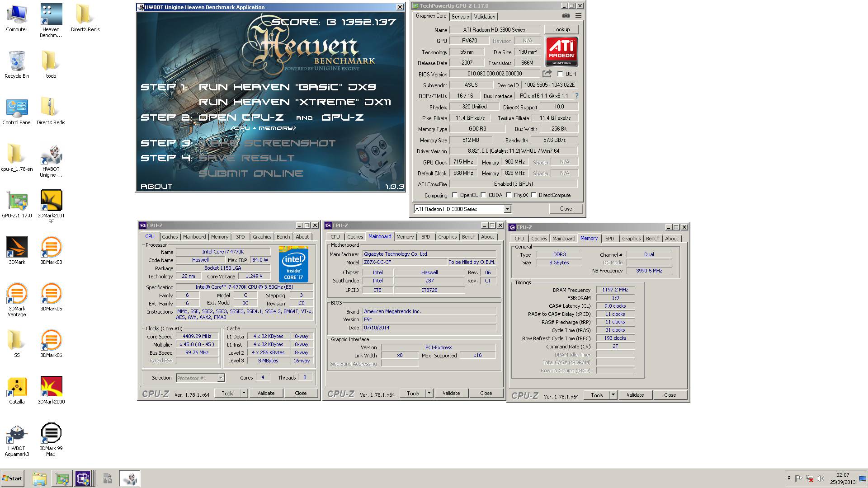
Task: Launch the 3DMark2000 shortcut
Action: (51, 390)
